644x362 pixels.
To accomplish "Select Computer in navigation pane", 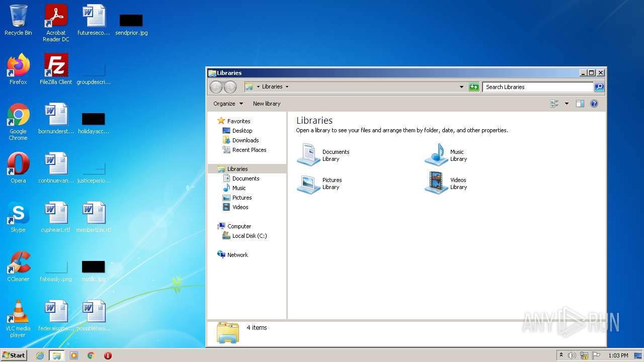I will click(x=239, y=226).
